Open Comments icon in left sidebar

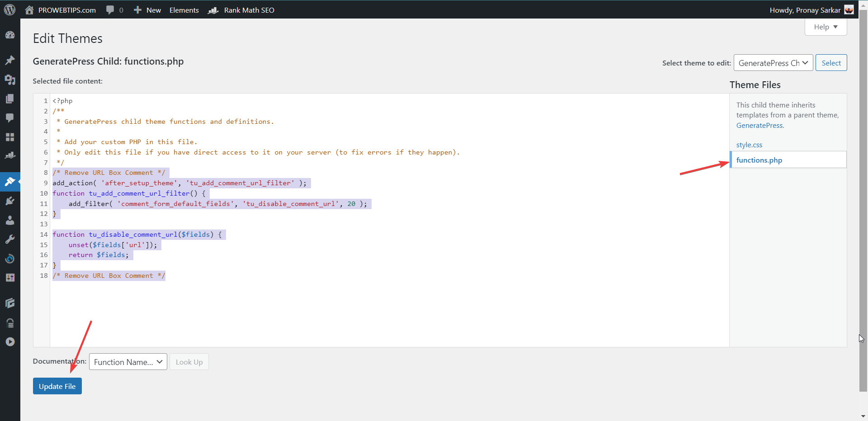click(10, 118)
